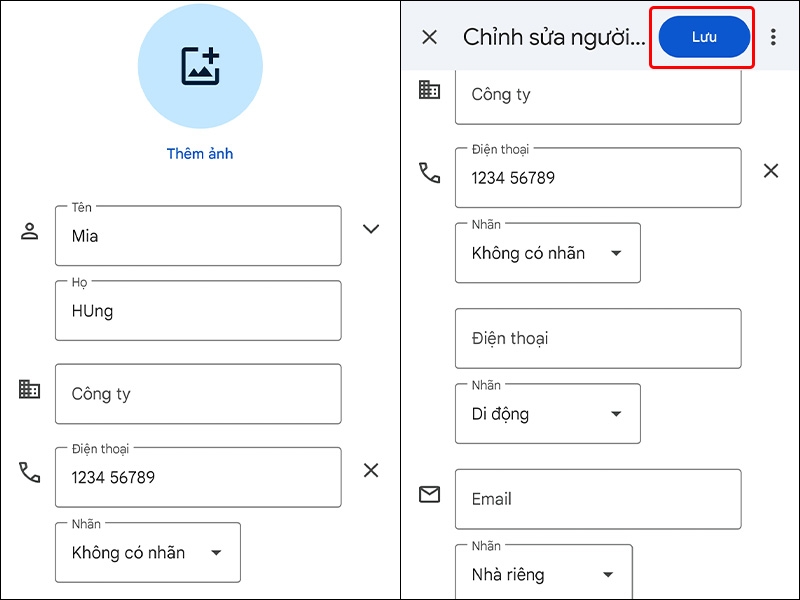Click the empty Điện thoại input field
The width and height of the screenshot is (800, 600).
point(598,338)
